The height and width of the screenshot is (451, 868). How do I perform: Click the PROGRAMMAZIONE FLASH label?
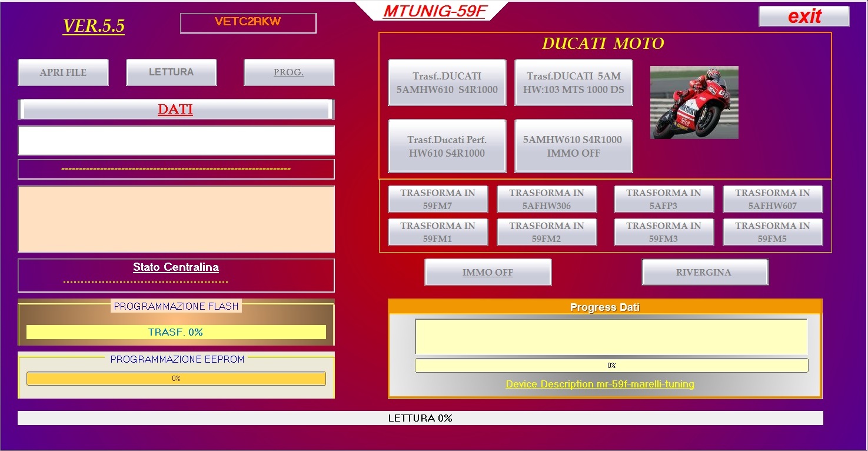(x=176, y=306)
